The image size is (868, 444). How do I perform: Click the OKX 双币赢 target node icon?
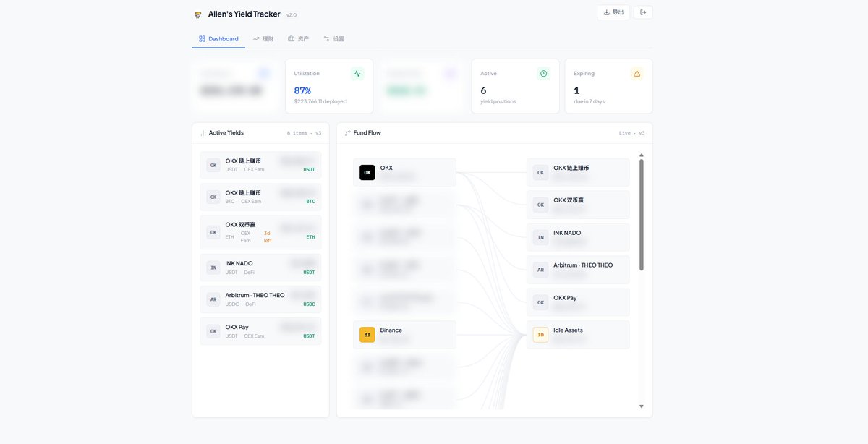pyautogui.click(x=540, y=205)
